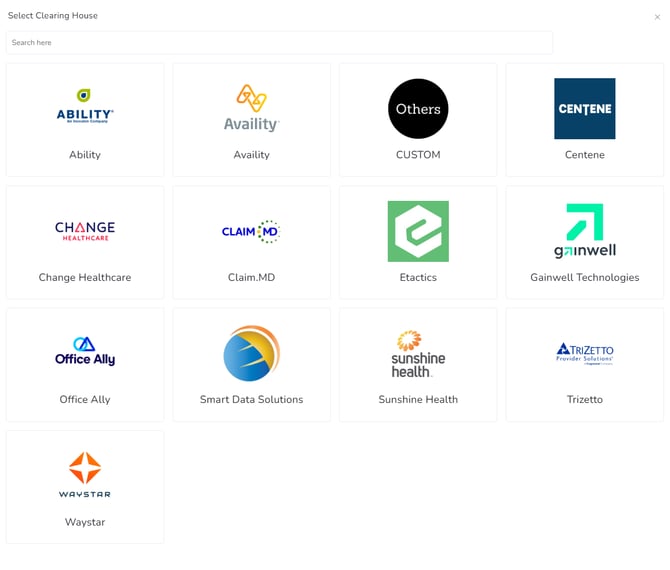
Task: Select the Gainwell Technologies text label
Action: pos(585,277)
